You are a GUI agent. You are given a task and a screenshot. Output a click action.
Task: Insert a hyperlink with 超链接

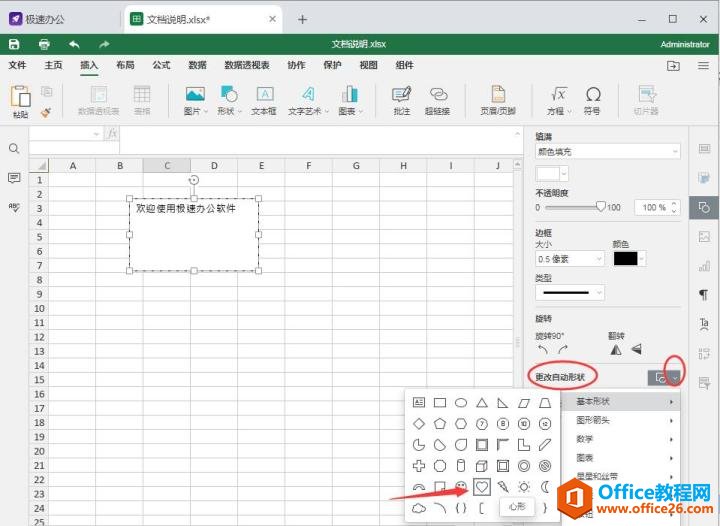(x=438, y=100)
